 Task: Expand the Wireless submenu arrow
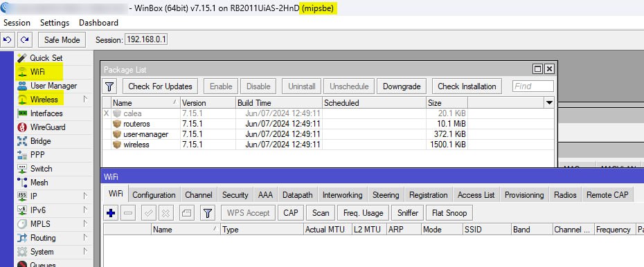85,99
